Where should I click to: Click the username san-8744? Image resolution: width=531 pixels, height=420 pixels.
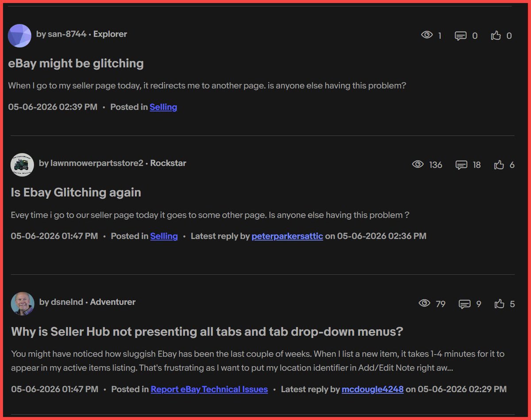(x=67, y=34)
